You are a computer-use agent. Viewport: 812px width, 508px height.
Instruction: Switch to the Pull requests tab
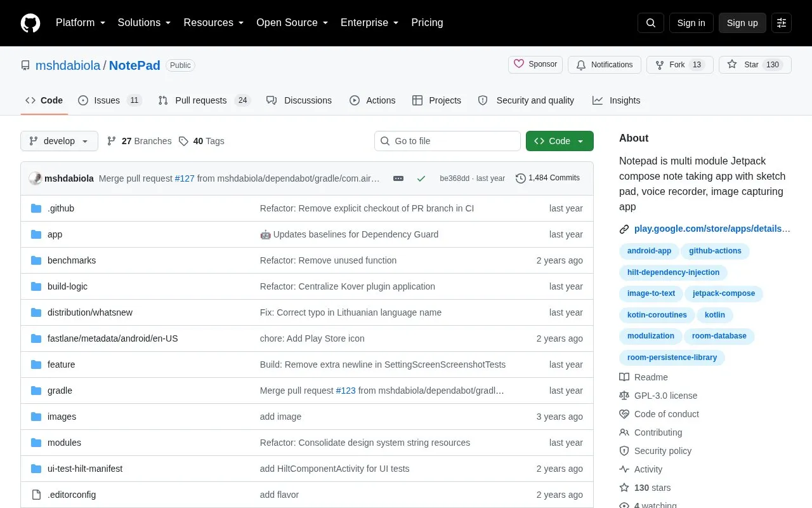(205, 100)
